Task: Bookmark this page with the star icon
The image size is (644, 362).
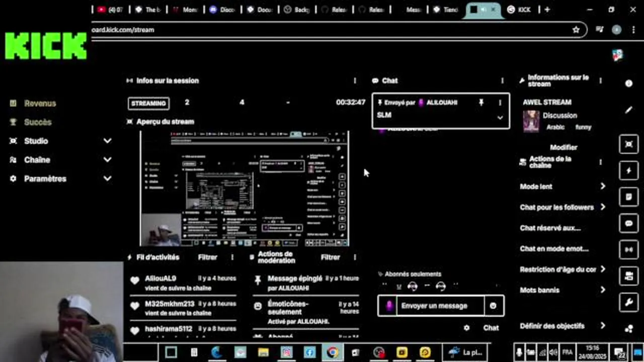Action: [x=576, y=30]
